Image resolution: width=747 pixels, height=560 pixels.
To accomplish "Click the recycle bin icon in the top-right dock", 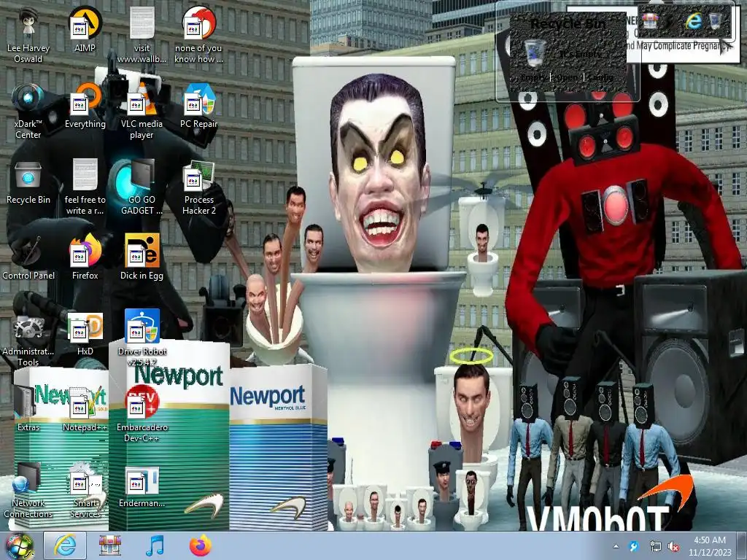I will (715, 21).
